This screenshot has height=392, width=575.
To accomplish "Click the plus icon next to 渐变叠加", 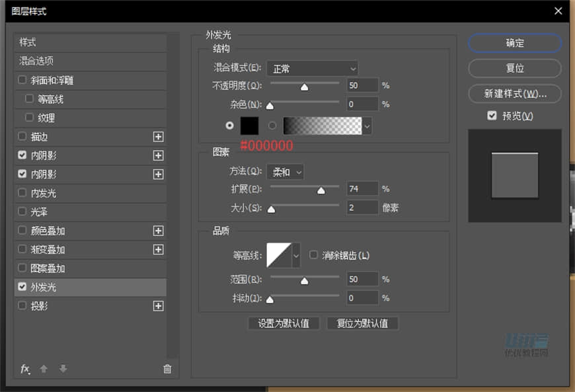I will point(159,249).
